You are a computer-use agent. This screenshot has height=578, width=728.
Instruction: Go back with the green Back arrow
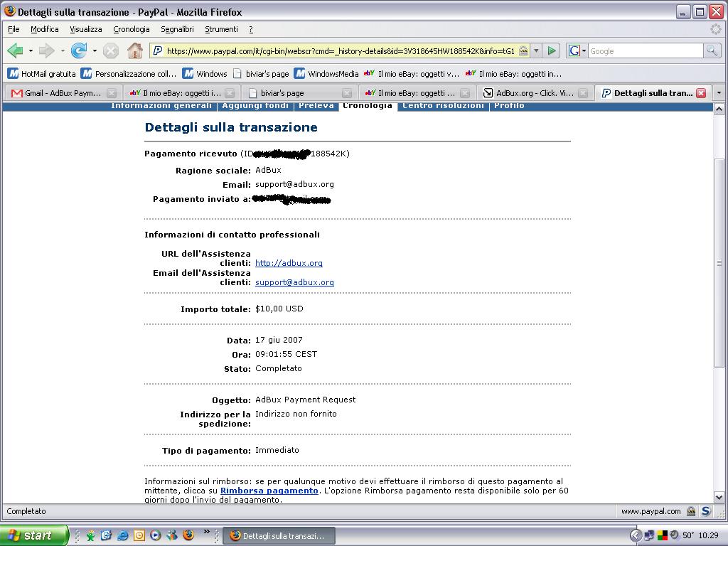(x=16, y=50)
